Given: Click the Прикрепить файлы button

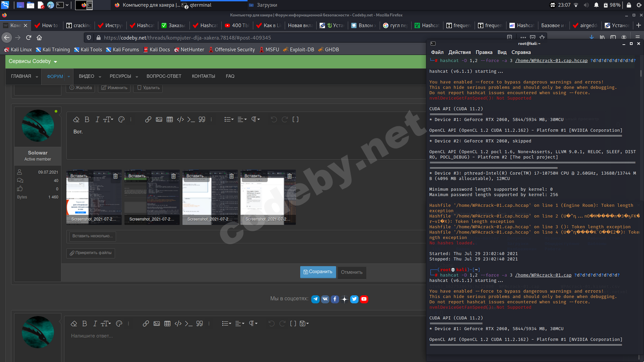Looking at the screenshot, I should [x=91, y=253].
